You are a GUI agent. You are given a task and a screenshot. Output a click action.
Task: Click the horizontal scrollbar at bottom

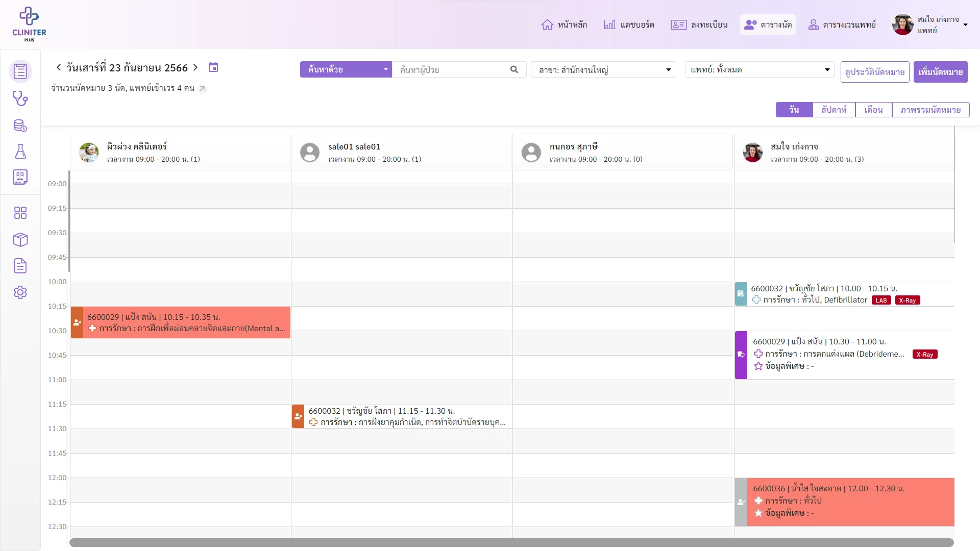click(x=511, y=542)
